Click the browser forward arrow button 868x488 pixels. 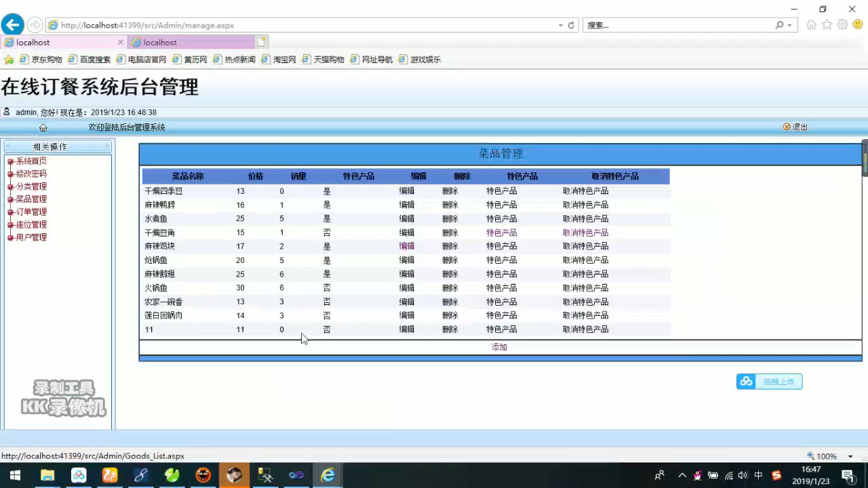point(35,25)
